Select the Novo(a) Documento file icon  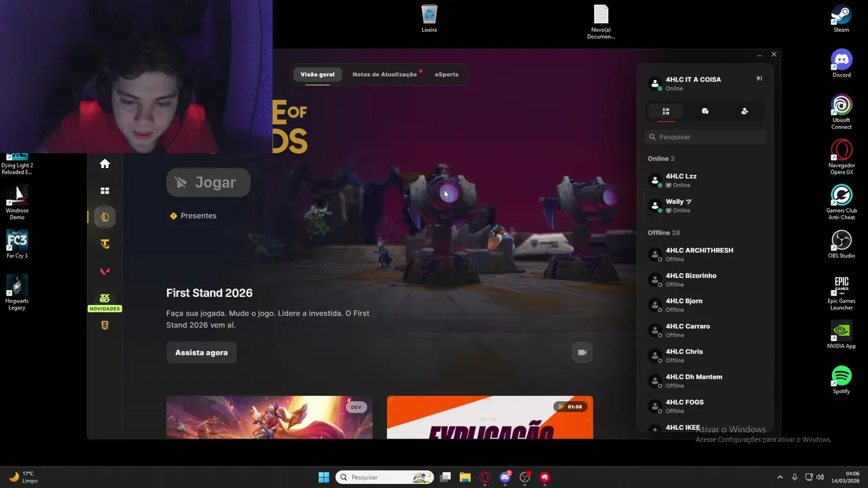(601, 22)
